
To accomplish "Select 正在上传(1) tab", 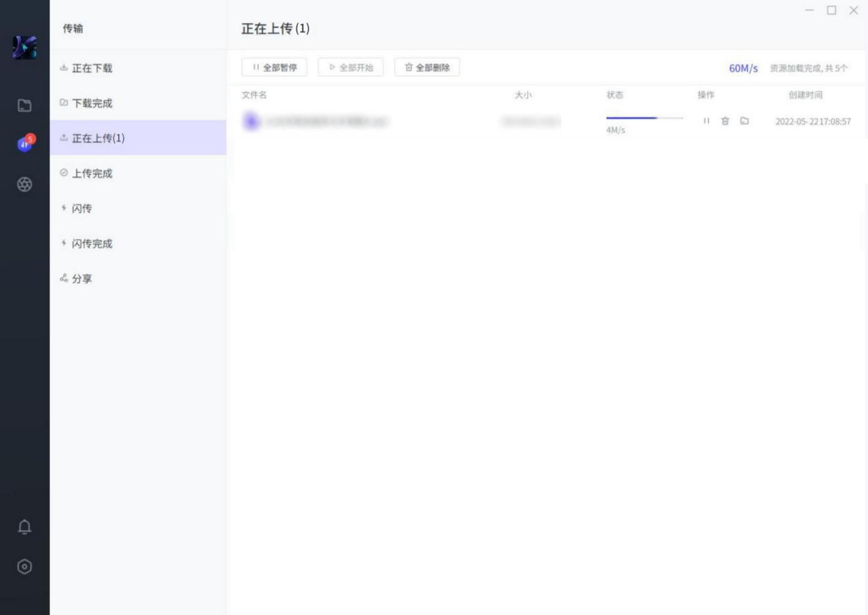I will 98,138.
